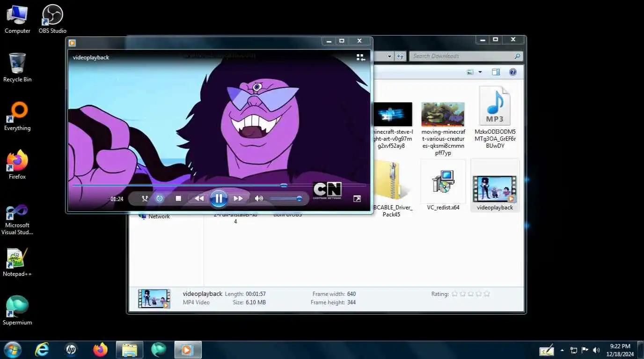Click the fast-forward/next button in Media Player

pyautogui.click(x=238, y=199)
